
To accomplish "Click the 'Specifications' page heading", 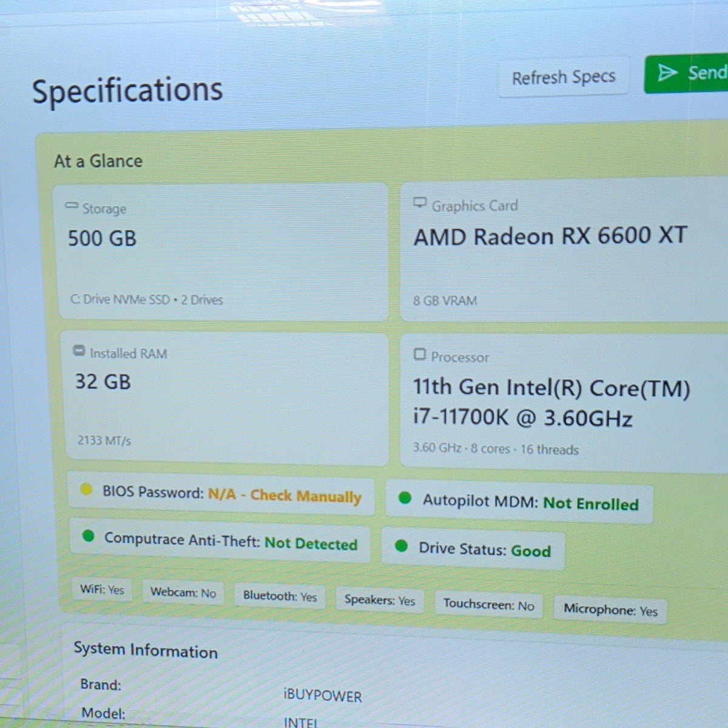I will [127, 91].
